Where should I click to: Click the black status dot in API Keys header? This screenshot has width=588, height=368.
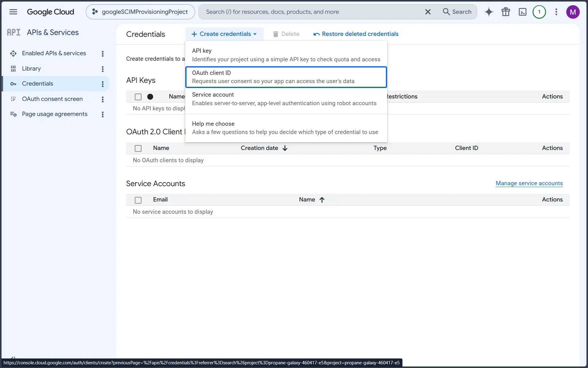(x=150, y=97)
